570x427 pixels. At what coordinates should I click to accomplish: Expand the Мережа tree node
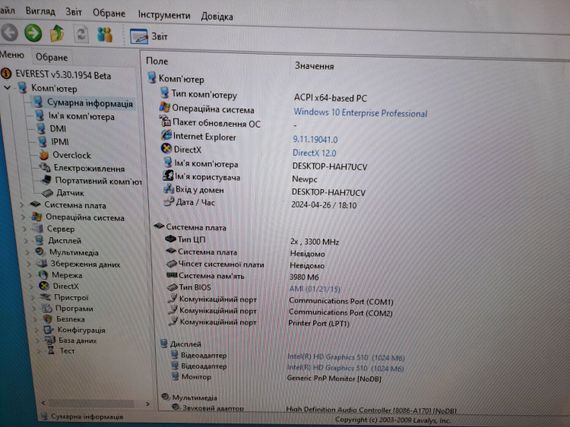[31, 275]
